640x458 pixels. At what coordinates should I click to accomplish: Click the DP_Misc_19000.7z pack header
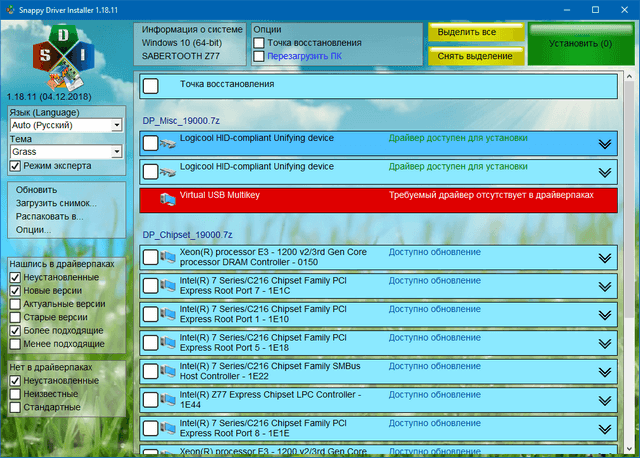[181, 121]
